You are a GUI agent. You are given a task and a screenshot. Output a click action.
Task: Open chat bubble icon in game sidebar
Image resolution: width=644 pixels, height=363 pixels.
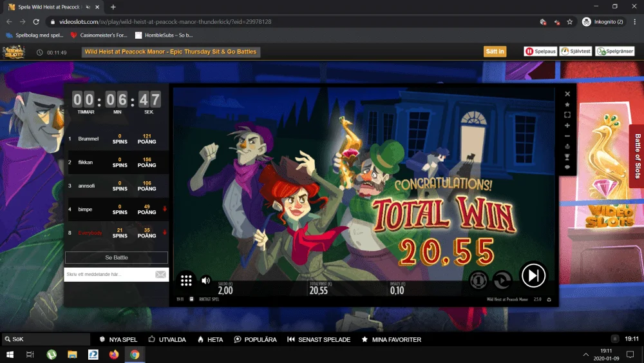[x=567, y=168]
